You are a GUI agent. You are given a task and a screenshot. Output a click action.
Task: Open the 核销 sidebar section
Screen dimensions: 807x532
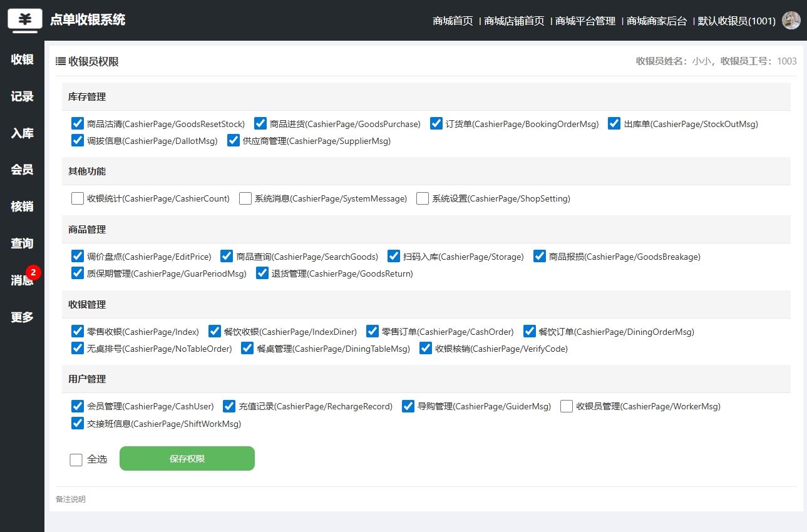click(x=22, y=207)
